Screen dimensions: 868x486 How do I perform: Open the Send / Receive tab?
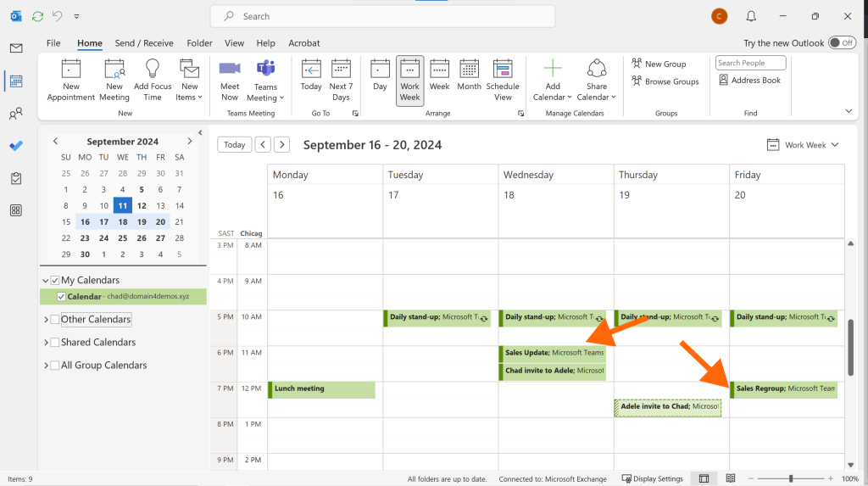[144, 43]
